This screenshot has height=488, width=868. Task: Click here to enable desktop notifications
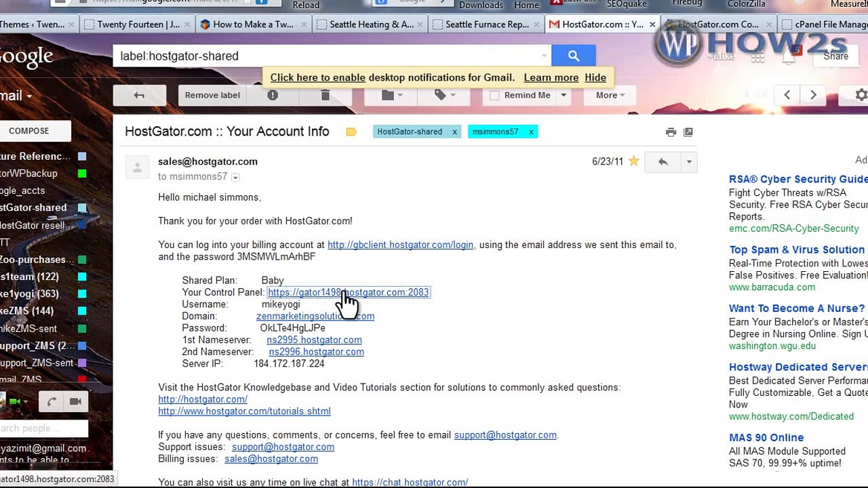318,77
